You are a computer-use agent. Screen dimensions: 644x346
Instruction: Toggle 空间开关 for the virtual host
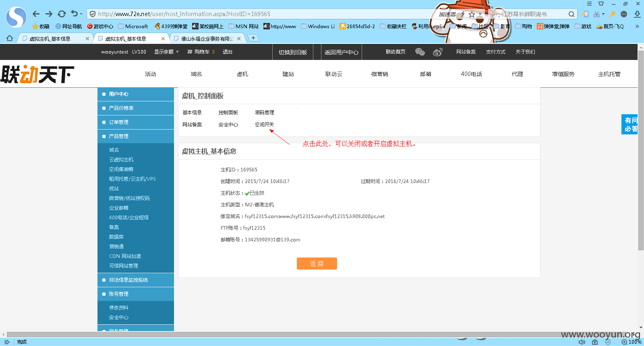(x=264, y=125)
